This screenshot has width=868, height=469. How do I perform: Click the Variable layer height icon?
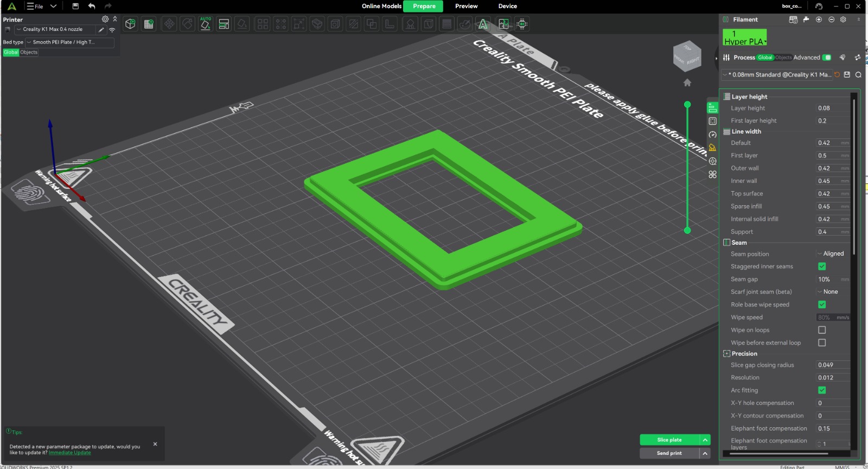pos(447,24)
